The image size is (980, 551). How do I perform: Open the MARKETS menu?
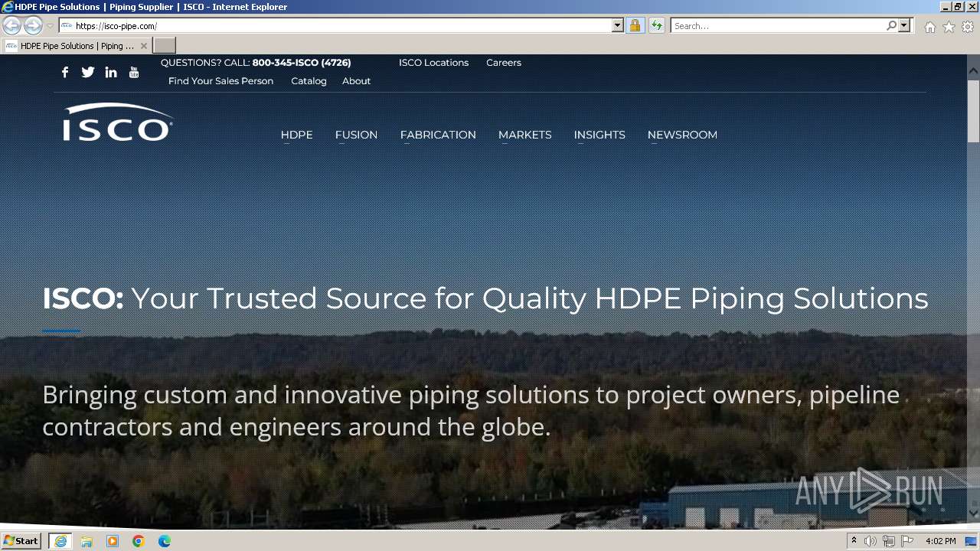525,135
